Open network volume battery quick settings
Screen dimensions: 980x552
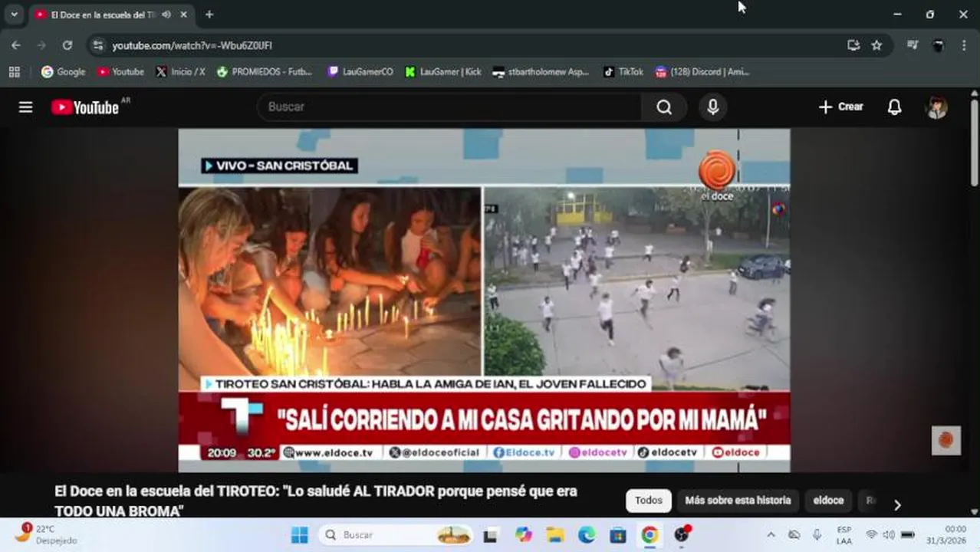pos(890,534)
